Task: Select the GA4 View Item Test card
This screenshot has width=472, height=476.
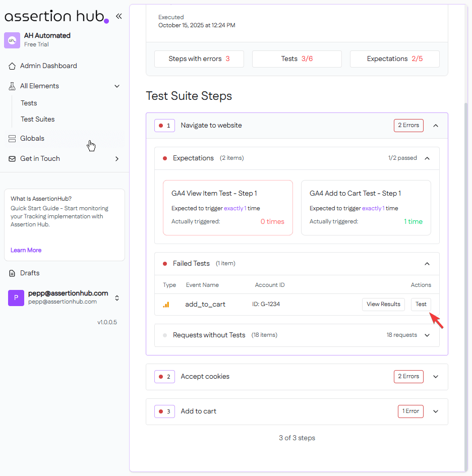Action: [x=228, y=208]
